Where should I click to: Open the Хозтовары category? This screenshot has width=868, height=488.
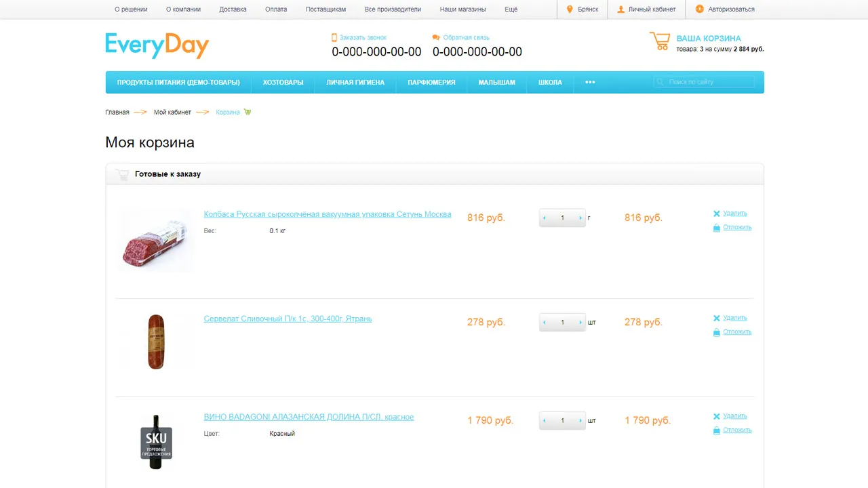click(x=283, y=82)
